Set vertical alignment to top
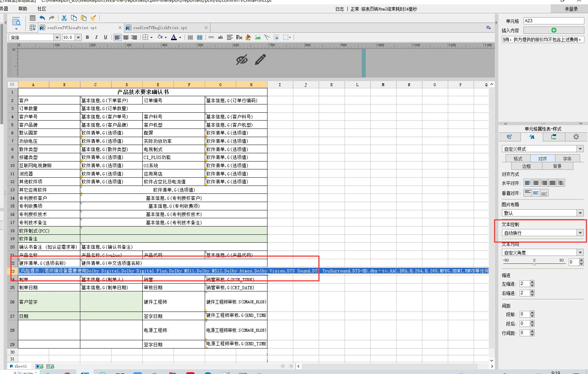The height and width of the screenshot is (374, 588). (x=527, y=193)
